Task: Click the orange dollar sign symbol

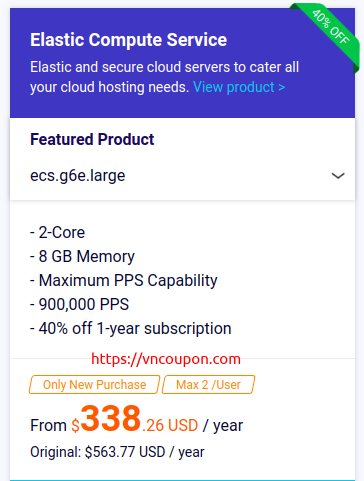Action: click(x=75, y=426)
